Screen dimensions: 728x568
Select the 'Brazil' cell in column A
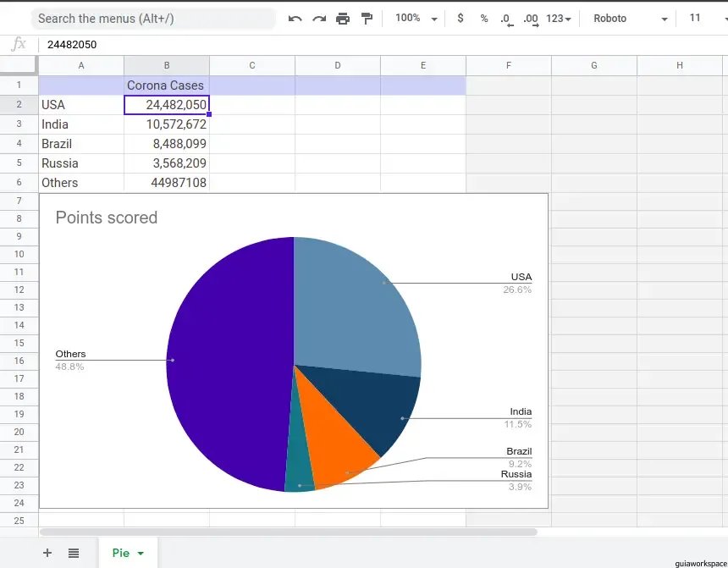(81, 144)
